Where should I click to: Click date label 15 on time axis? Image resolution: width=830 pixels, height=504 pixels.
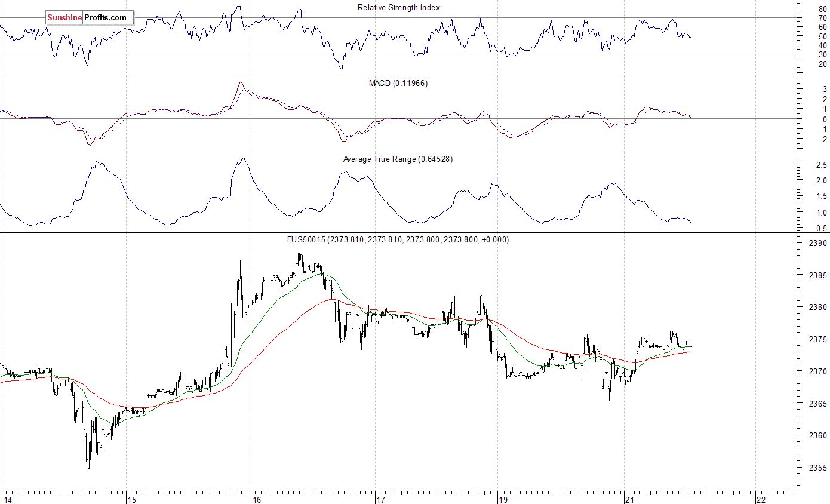click(x=132, y=499)
